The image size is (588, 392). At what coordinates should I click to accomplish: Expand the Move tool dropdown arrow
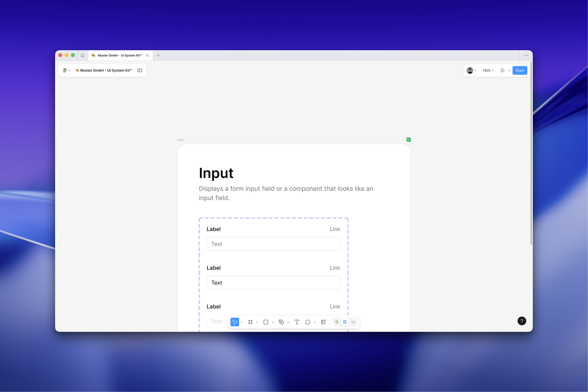242,322
